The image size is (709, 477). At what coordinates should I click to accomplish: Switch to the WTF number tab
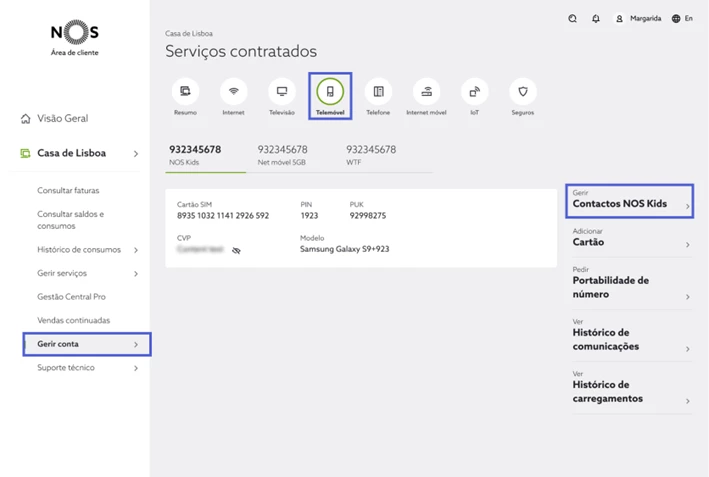coord(371,155)
